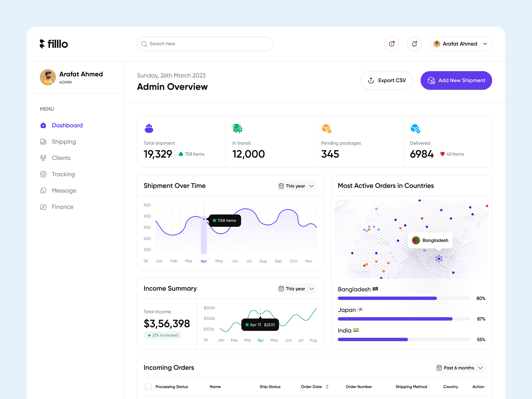The height and width of the screenshot is (399, 532).
Task: Click Bangladesh's 80% progress bar
Action: [387, 298]
